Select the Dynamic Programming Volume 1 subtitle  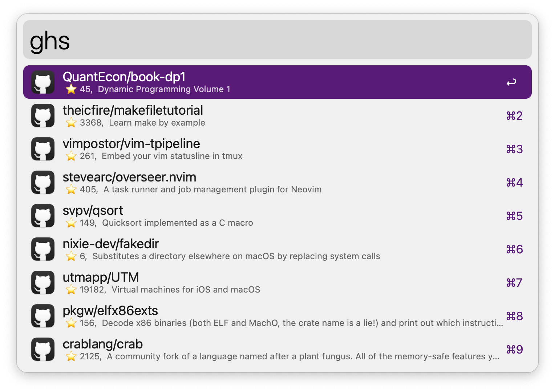(x=164, y=89)
